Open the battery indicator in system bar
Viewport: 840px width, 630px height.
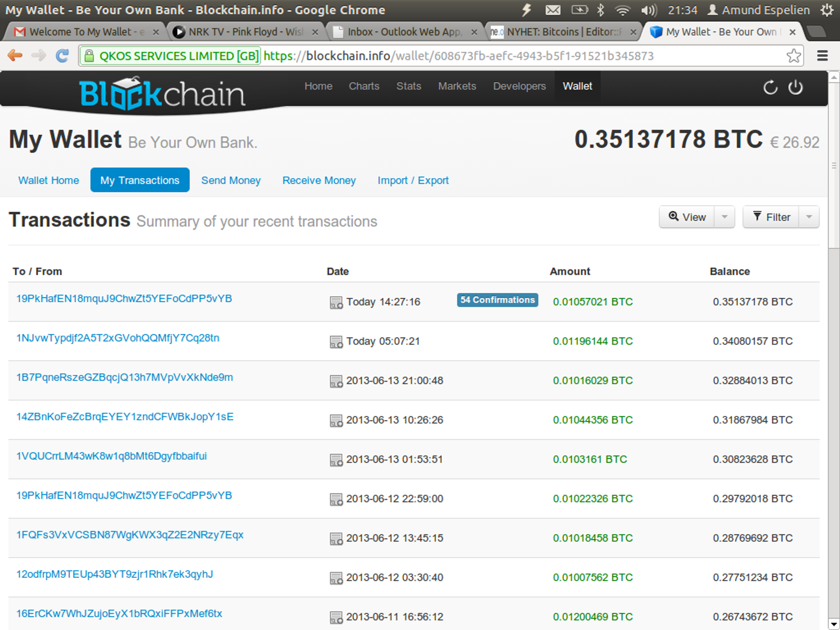580,10
